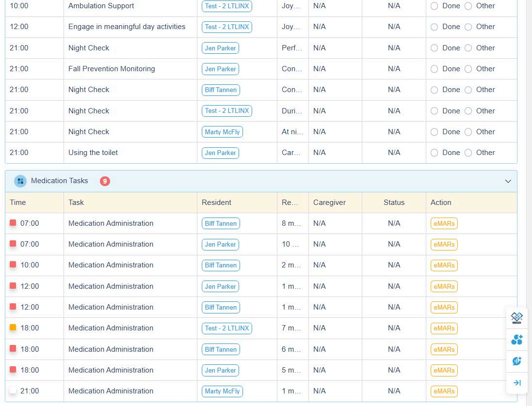Collapse the floating sidebar with arrow icon
Viewport: 532px width, 406px height.
(x=516, y=383)
